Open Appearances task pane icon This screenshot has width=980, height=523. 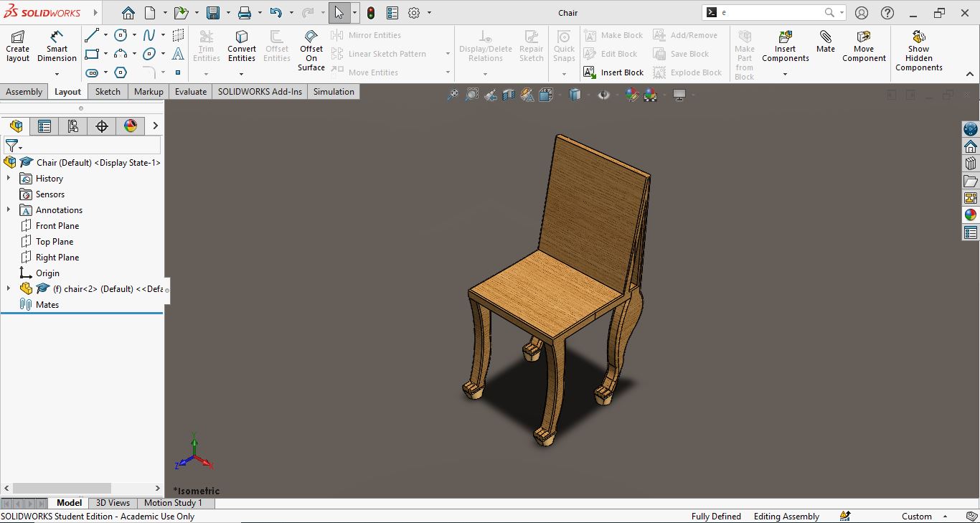(971, 215)
